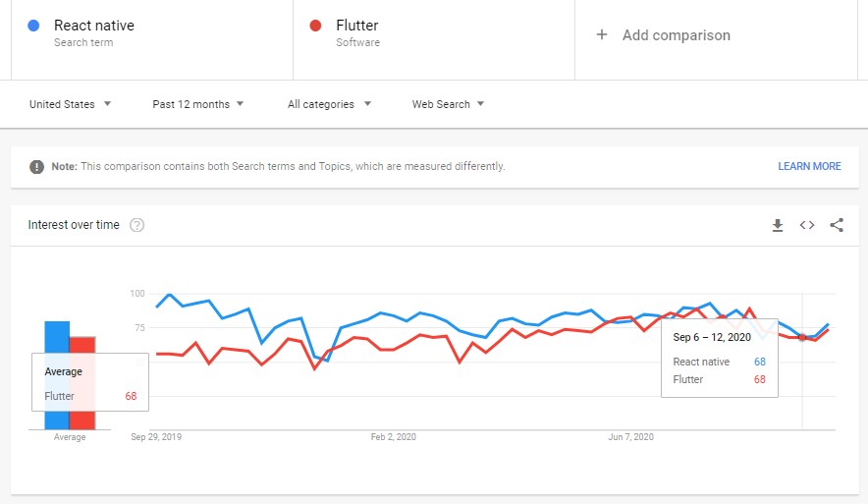Open help for Interest over time
This screenshot has width=868, height=504.
click(136, 225)
